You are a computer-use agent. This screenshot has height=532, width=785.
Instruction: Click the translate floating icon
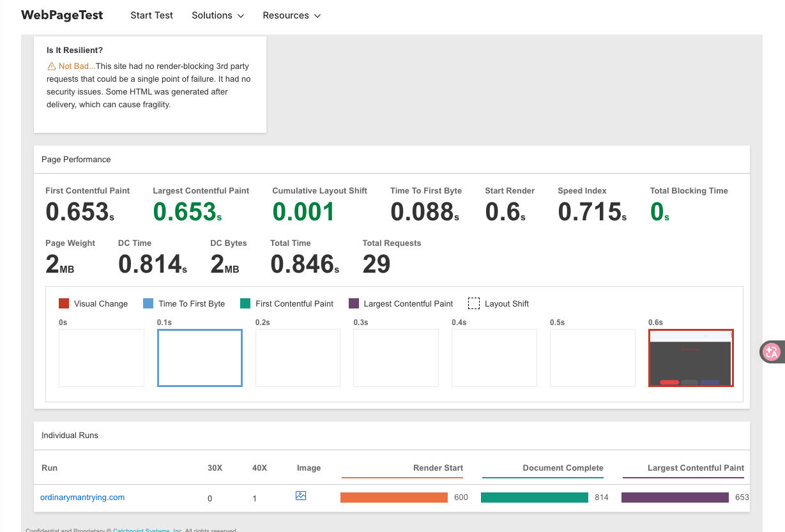point(772,351)
